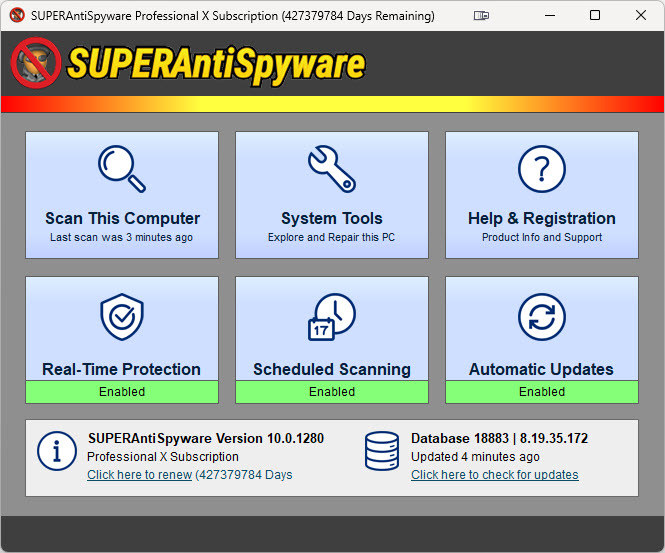Select the System Tools tile label
Screen dimensions: 665x553
coord(331,218)
